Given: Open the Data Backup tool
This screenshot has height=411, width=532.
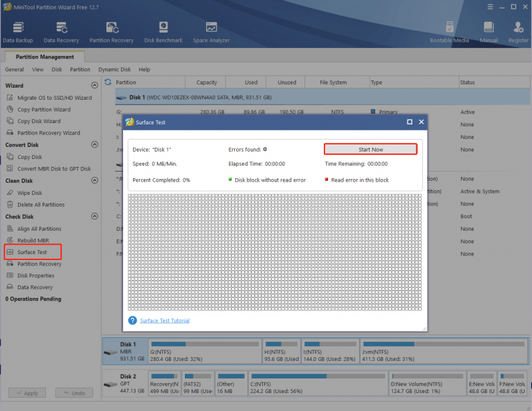Looking at the screenshot, I should tap(18, 32).
